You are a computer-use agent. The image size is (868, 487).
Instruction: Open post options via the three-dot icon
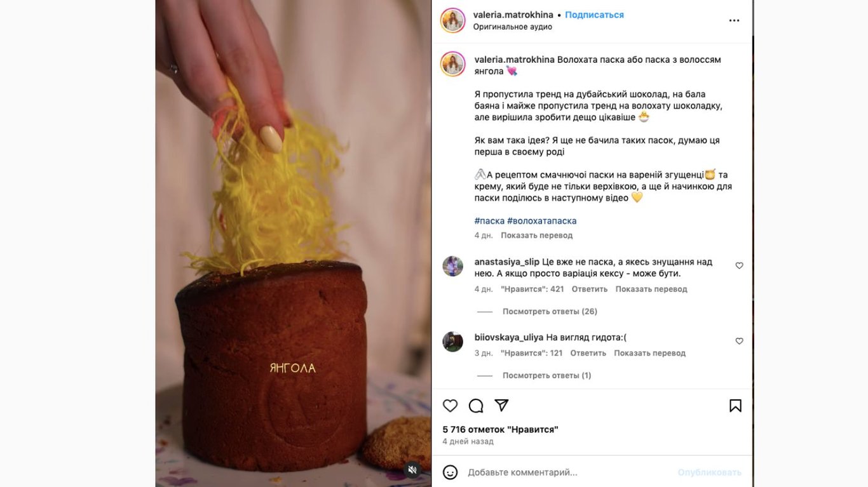tap(734, 20)
